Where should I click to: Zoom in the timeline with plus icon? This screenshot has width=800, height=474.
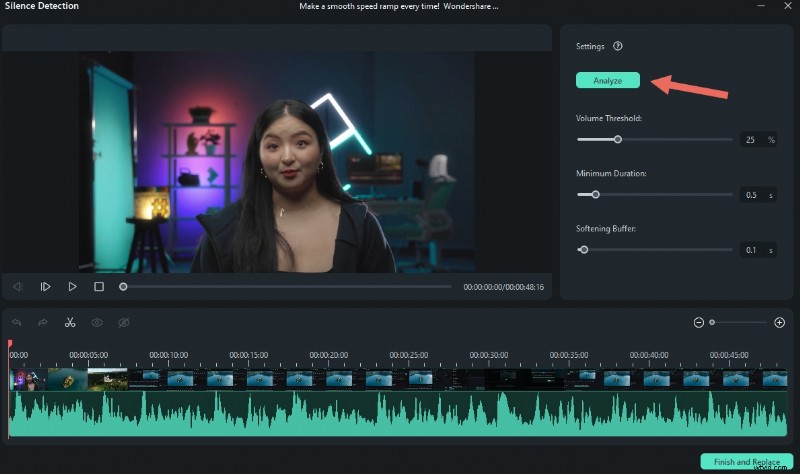(x=779, y=322)
